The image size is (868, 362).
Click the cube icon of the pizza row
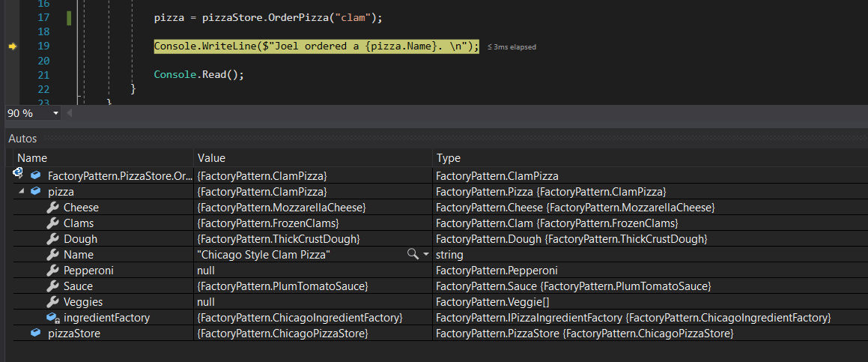(x=36, y=191)
